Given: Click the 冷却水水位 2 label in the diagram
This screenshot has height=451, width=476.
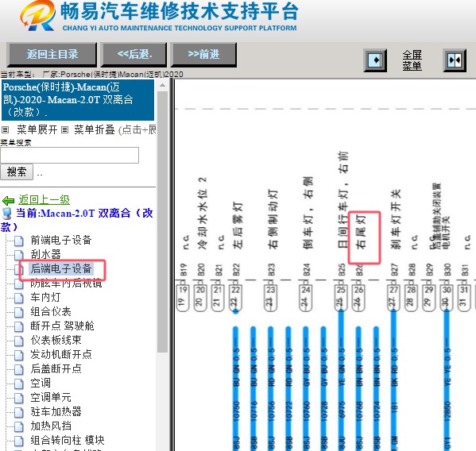Looking at the screenshot, I should click(x=203, y=214).
